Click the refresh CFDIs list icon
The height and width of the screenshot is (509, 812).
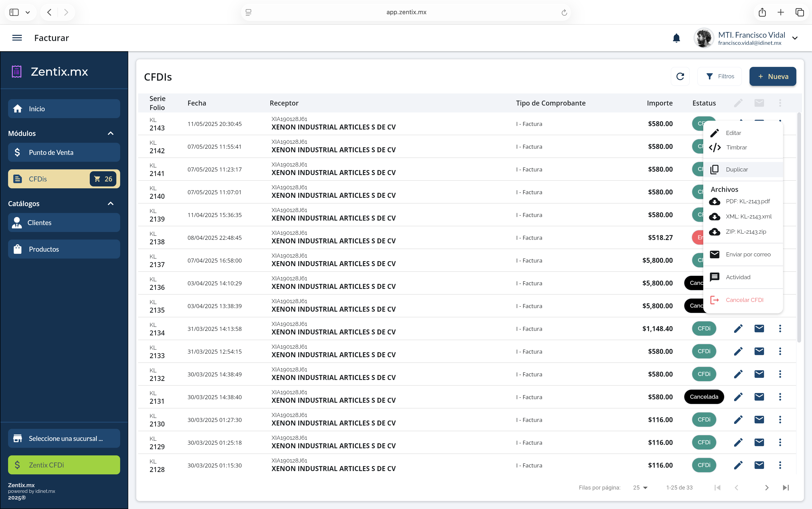click(x=680, y=76)
